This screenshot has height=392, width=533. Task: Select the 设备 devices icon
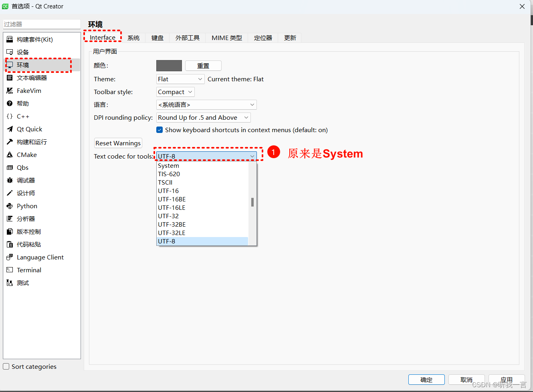(x=10, y=52)
